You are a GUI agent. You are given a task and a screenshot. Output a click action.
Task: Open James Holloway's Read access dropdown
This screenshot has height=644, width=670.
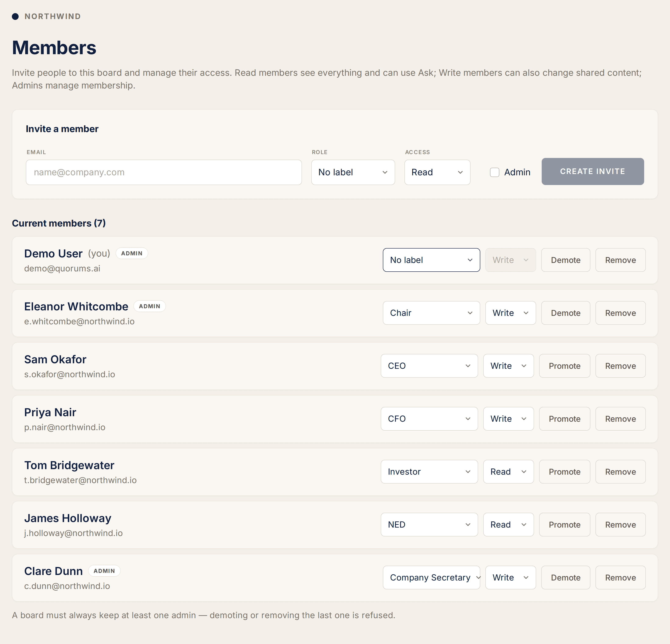point(508,525)
